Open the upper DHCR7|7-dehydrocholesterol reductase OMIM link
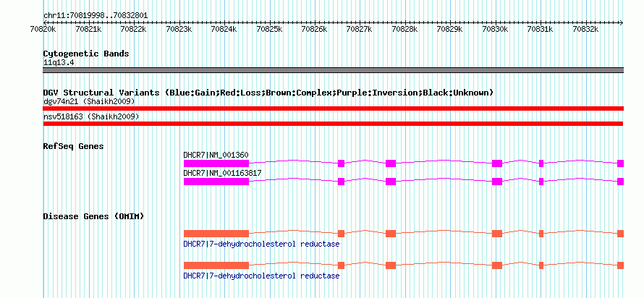The image size is (644, 298). click(x=262, y=244)
